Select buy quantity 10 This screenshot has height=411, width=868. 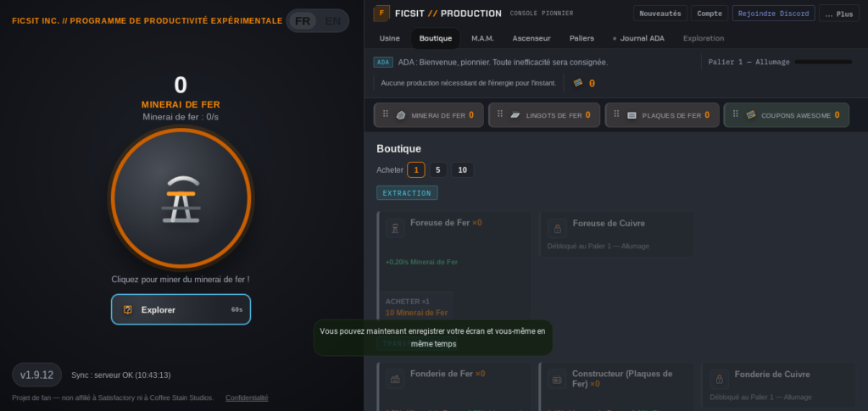point(462,169)
